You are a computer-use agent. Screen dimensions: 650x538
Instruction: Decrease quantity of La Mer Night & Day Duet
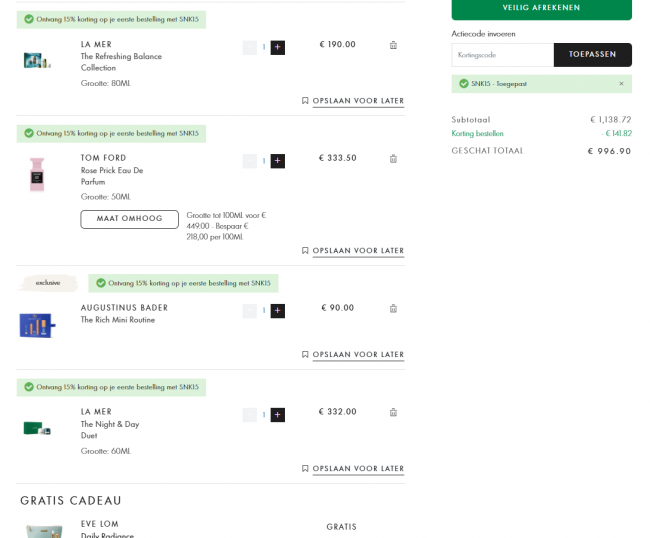click(250, 415)
